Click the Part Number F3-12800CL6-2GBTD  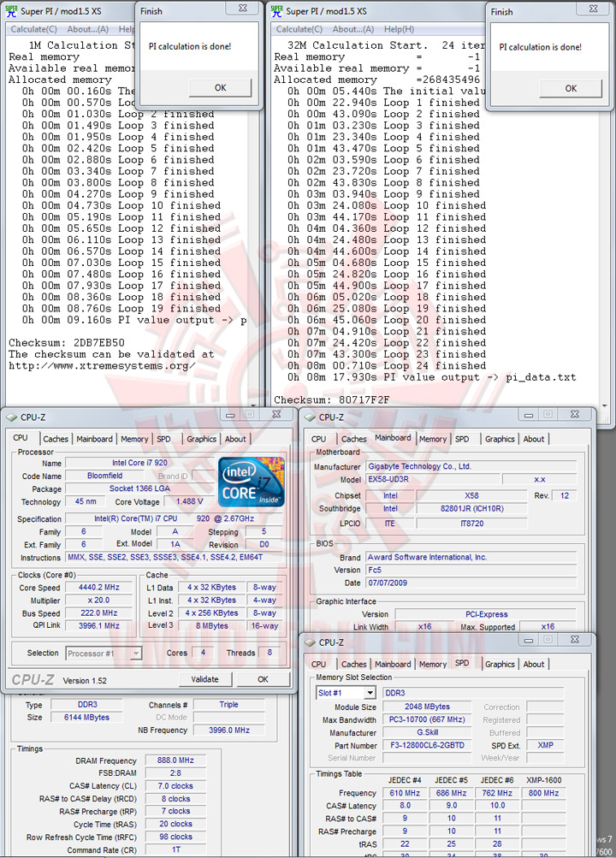pos(427,745)
